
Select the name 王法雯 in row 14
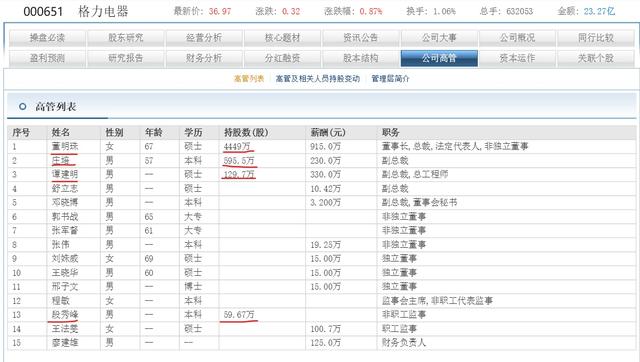click(x=65, y=329)
